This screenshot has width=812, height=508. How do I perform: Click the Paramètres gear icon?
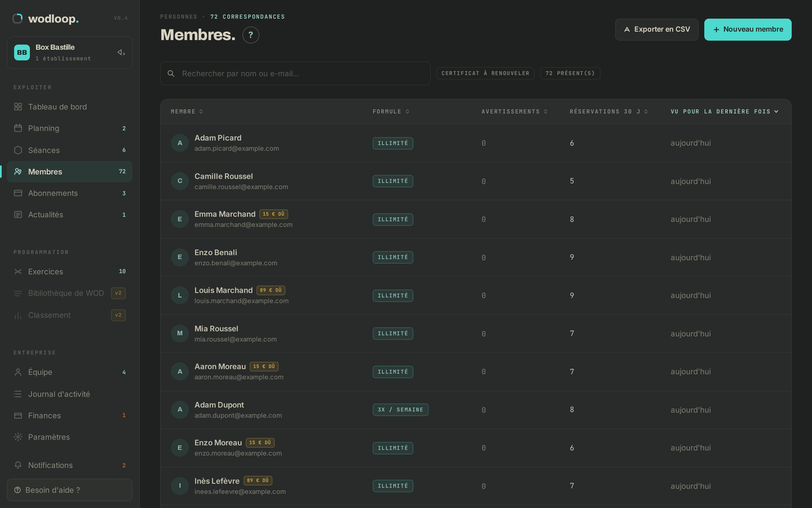point(18,437)
